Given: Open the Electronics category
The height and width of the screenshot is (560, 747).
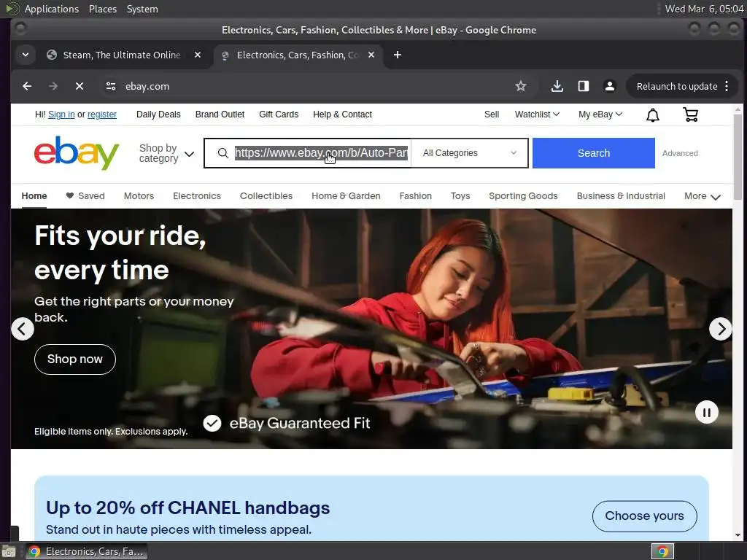Looking at the screenshot, I should [197, 195].
